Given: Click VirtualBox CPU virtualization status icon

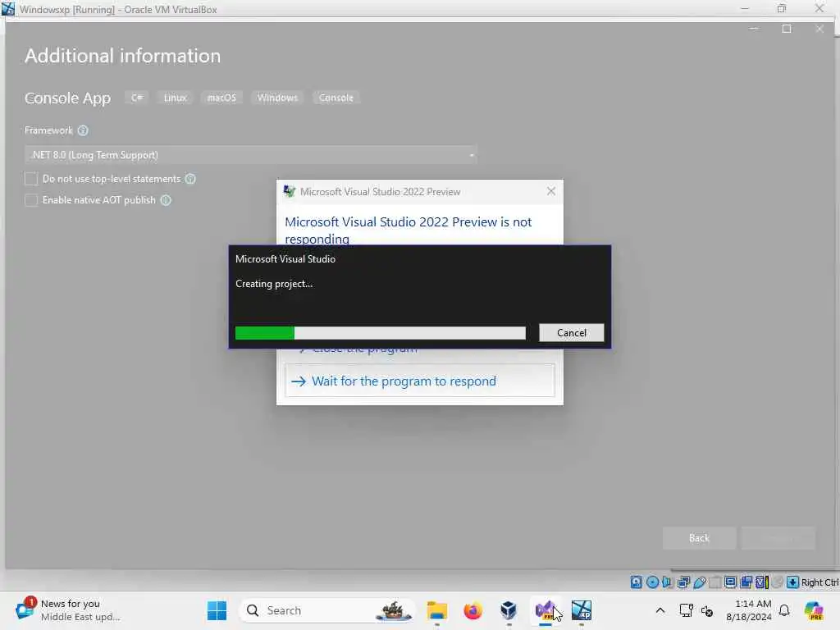Looking at the screenshot, I should tap(762, 582).
